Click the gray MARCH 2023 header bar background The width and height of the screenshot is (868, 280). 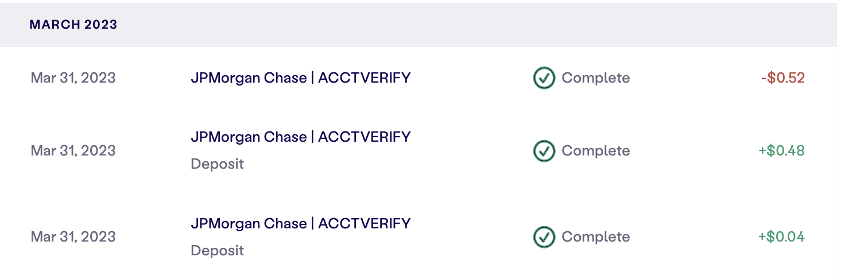tap(418, 25)
